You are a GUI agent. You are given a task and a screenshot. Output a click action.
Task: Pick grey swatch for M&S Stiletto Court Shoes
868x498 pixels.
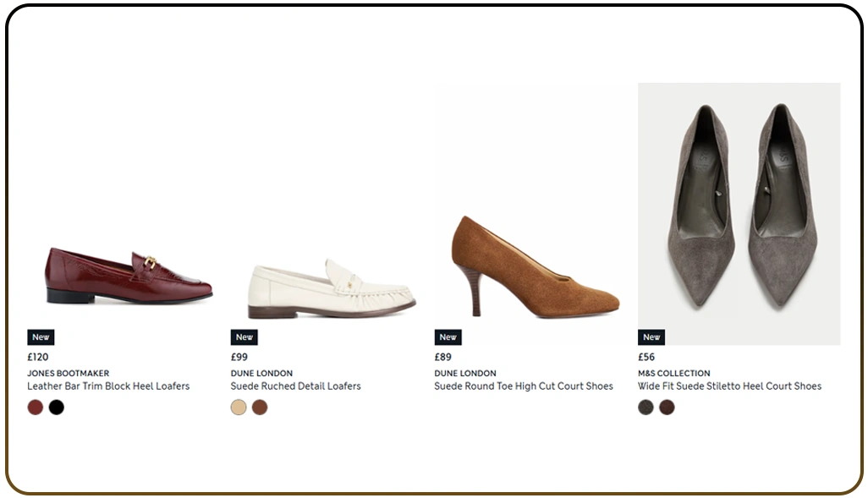[x=646, y=408]
